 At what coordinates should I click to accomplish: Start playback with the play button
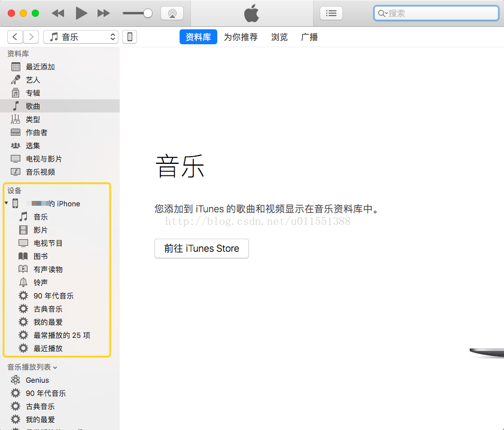tap(81, 13)
